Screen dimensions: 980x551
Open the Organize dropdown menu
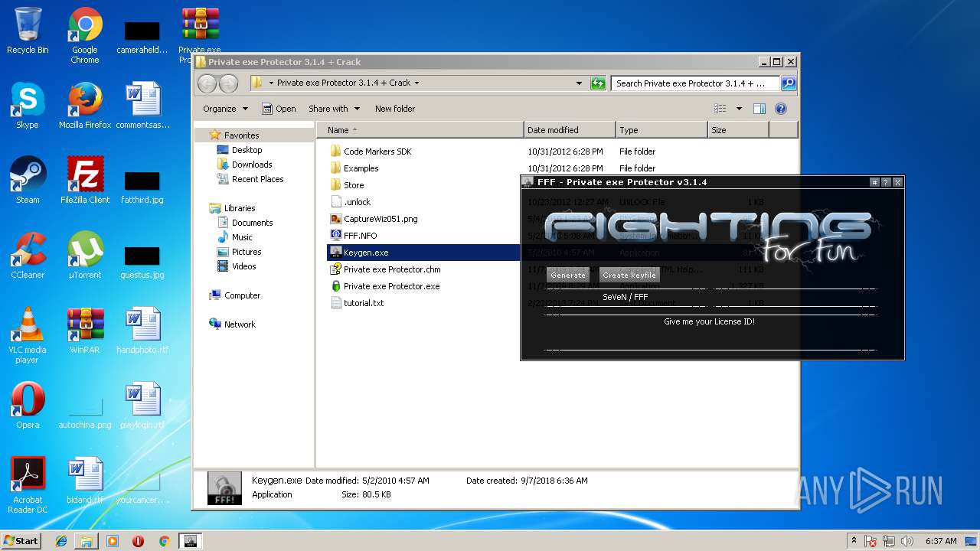[x=226, y=109]
